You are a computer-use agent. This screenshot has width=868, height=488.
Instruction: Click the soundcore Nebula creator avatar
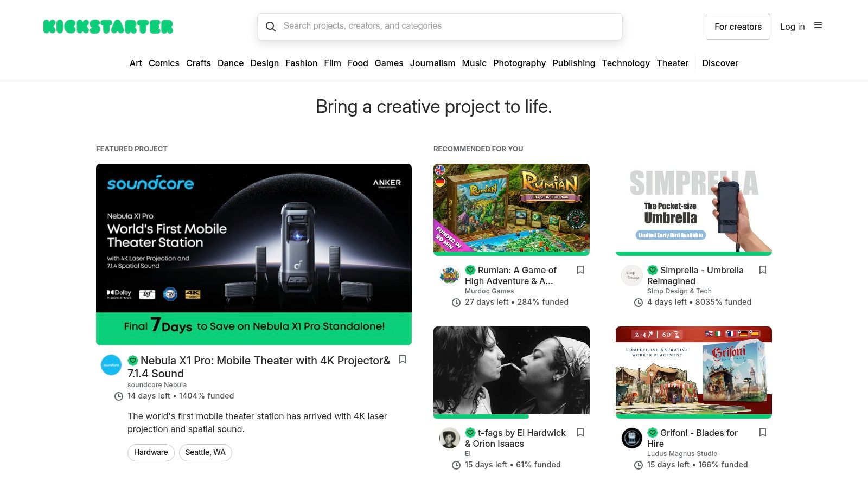(111, 365)
